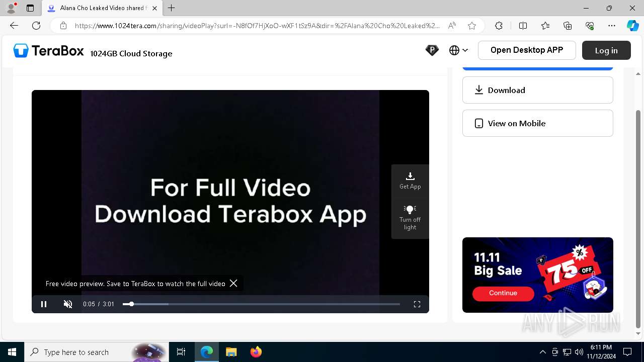Open volume control in tray

coord(579,352)
